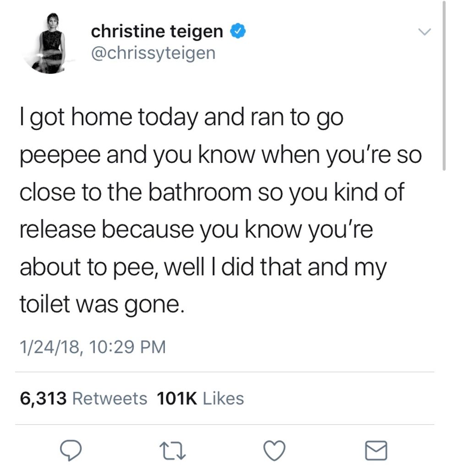Viewport: 449px width, 476px height.
Task: Show the Retweets label list
Action: click(110, 398)
